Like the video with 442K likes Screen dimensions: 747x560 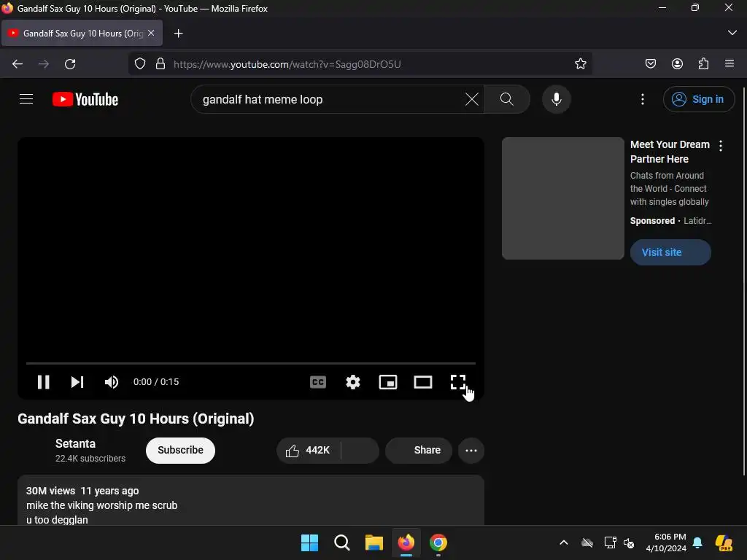click(309, 450)
